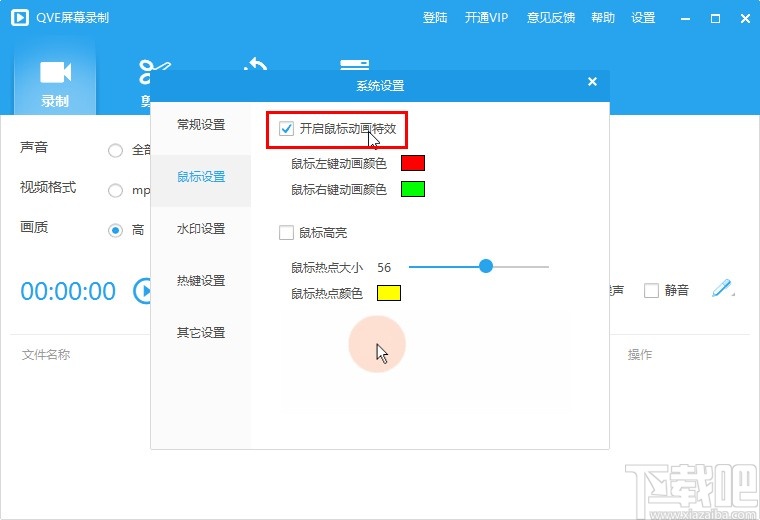Maximize the QVE屏幕录制 window
The height and width of the screenshot is (520, 760).
pyautogui.click(x=715, y=19)
